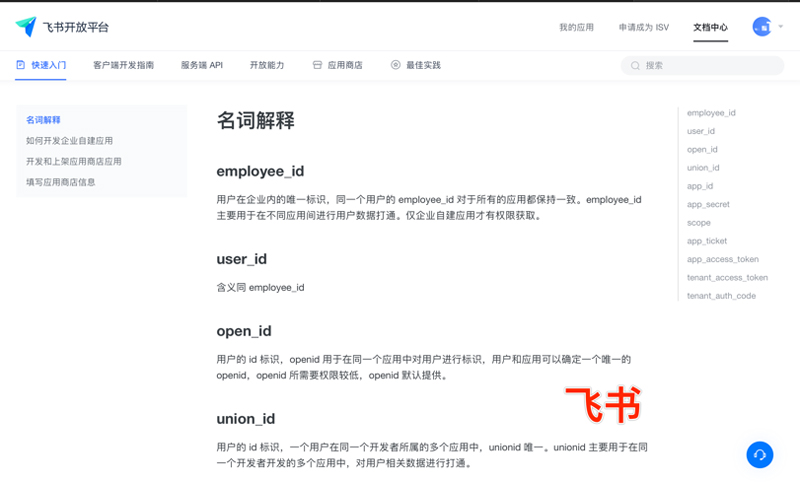Jump to tenant_access_token in outline
The height and width of the screenshot is (482, 800).
tap(727, 277)
